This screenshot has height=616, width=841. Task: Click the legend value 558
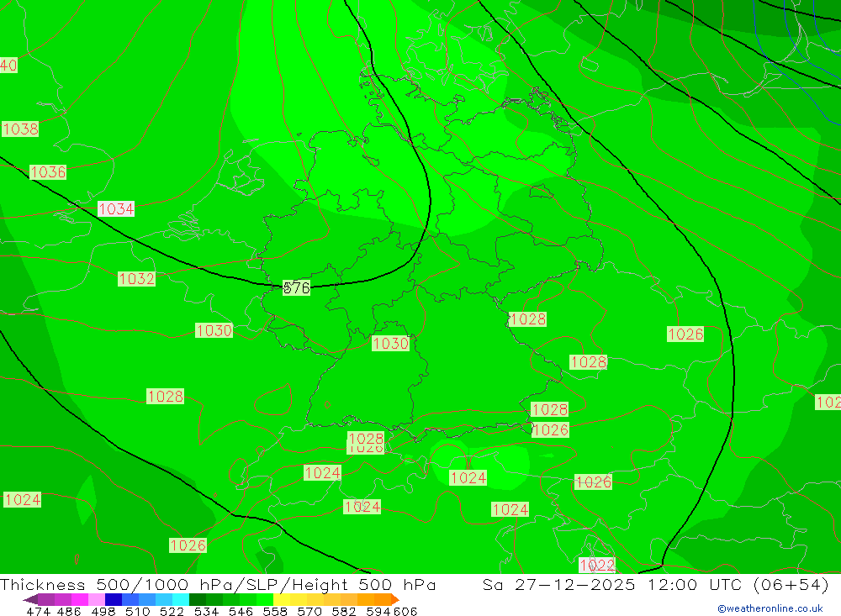[x=275, y=611]
